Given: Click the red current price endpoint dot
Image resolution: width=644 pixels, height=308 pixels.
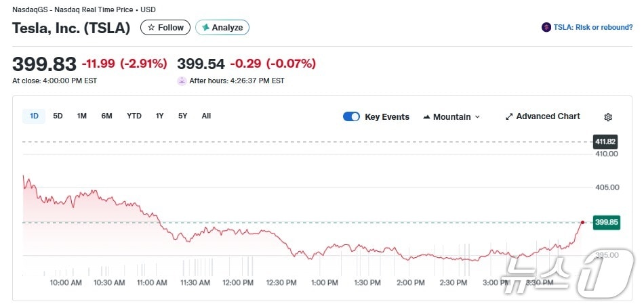Looking at the screenshot, I should pyautogui.click(x=582, y=222).
